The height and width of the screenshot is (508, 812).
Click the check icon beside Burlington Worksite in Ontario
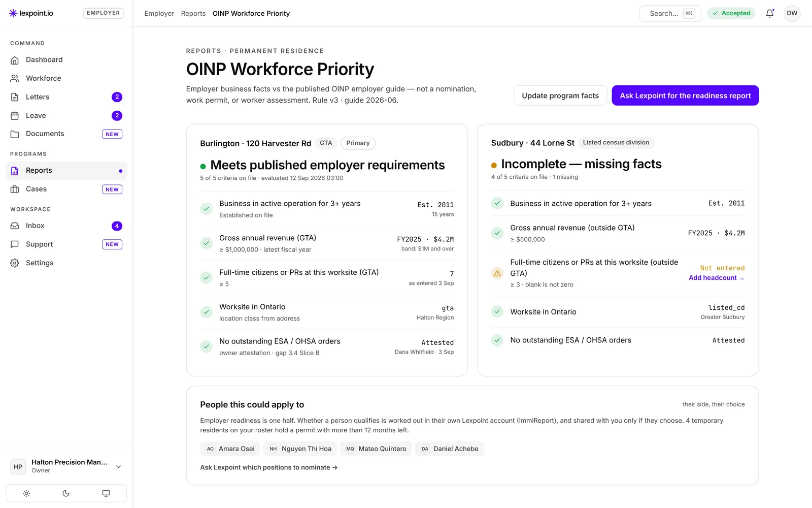[206, 312]
